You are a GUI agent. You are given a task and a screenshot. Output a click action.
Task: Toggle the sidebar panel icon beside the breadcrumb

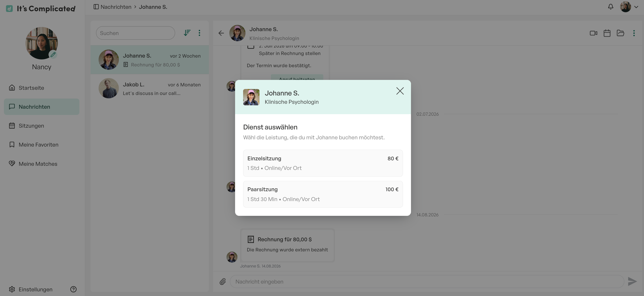(x=96, y=7)
